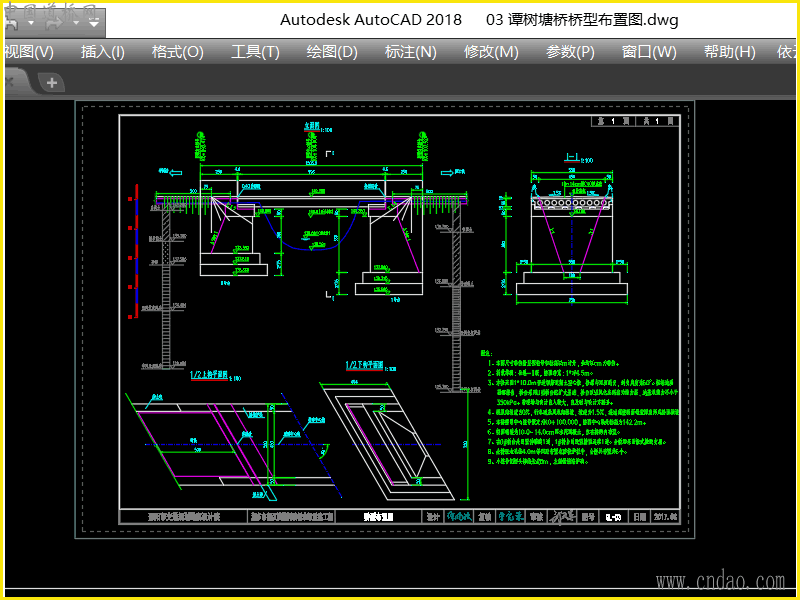Screen dimensions: 800x600
Task: Expand the Customize Quick Access Toolbar dropdown
Action: [93, 22]
